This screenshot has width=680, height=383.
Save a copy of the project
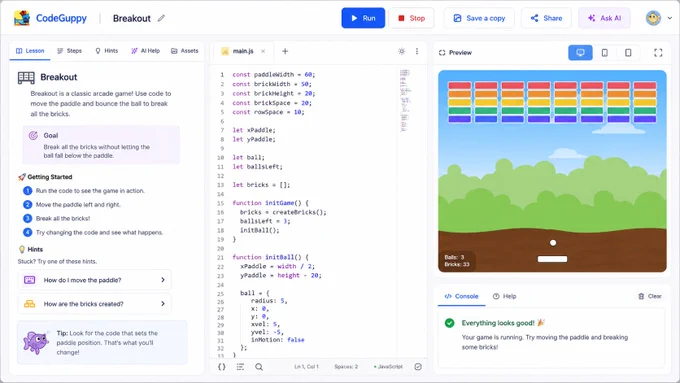[479, 18]
